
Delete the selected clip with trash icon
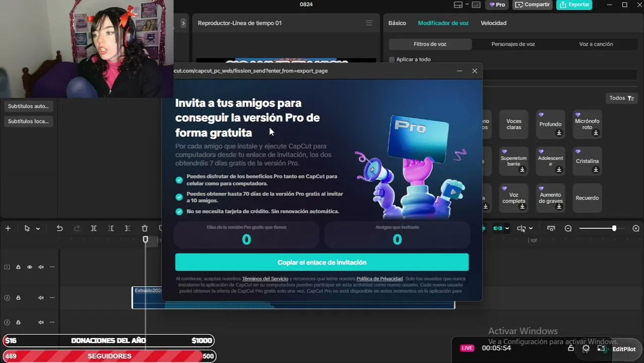(145, 228)
